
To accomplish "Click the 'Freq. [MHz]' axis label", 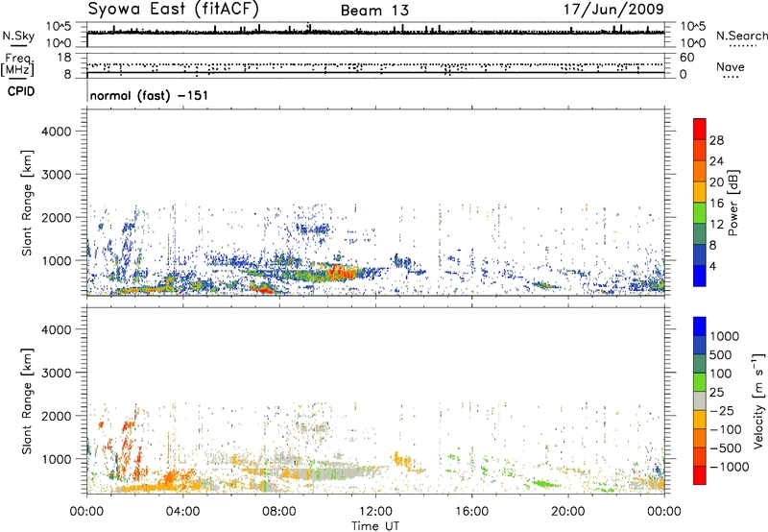I will tap(18, 64).
